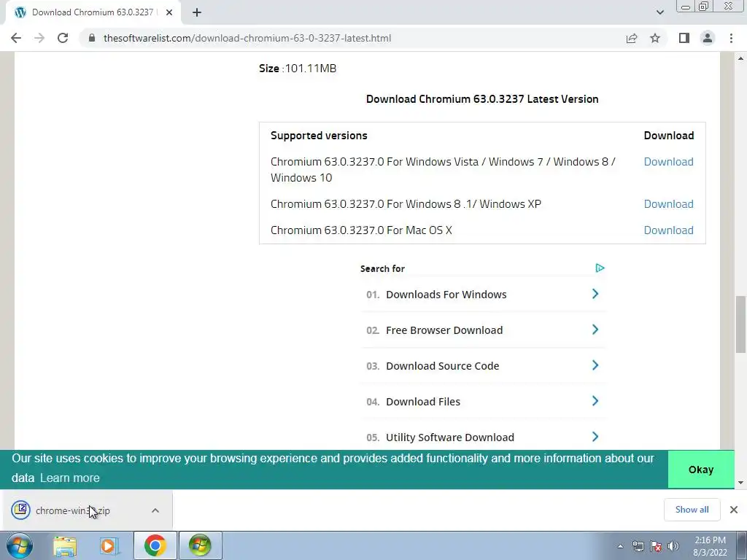Download Chromium for Windows 8.1/XP
This screenshot has height=560, width=747.
668,204
